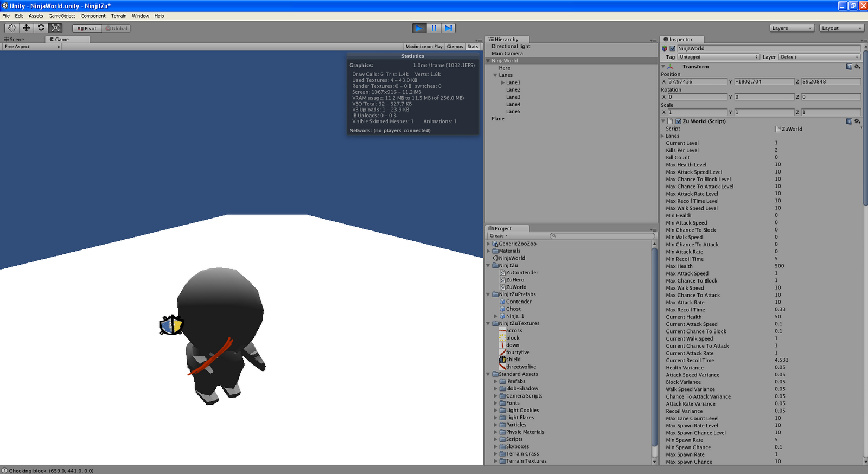This screenshot has width=868, height=474.
Task: Toggle Gizmos in Game view
Action: click(x=455, y=47)
